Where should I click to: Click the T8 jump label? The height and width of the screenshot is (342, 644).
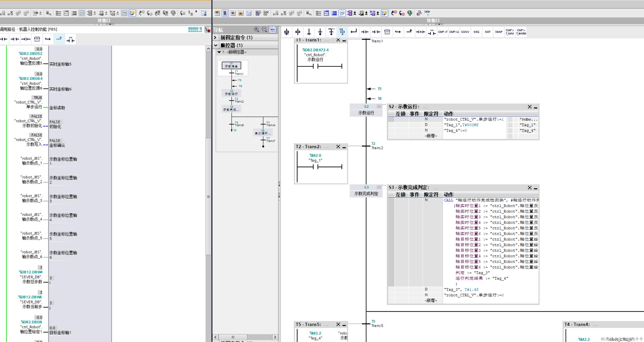coord(379,99)
